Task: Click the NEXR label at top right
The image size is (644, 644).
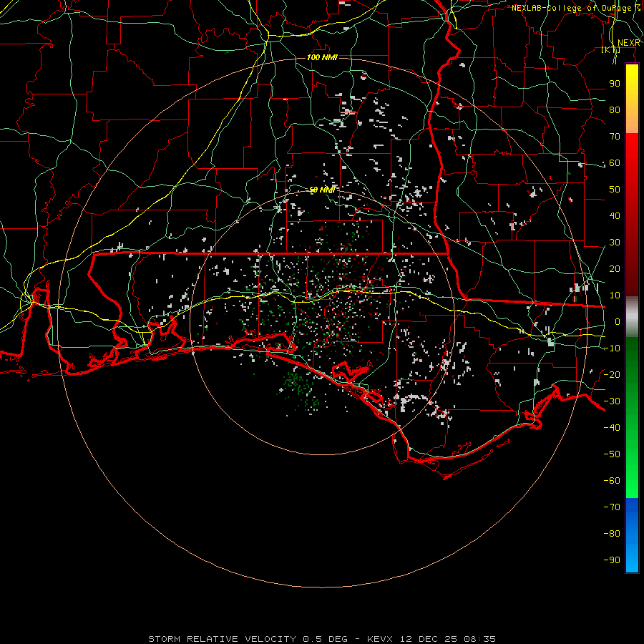Action: 629,43
